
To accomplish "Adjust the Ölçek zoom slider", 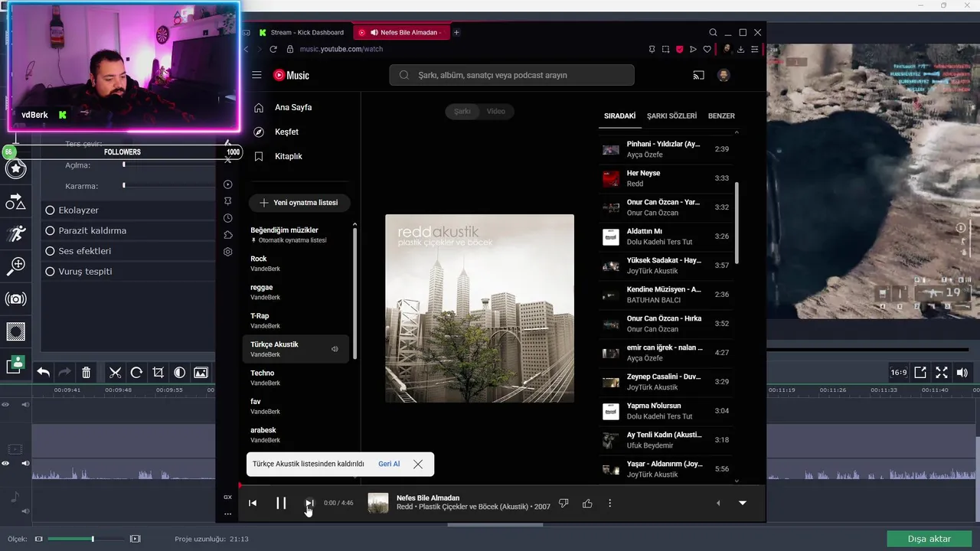I will (x=93, y=539).
